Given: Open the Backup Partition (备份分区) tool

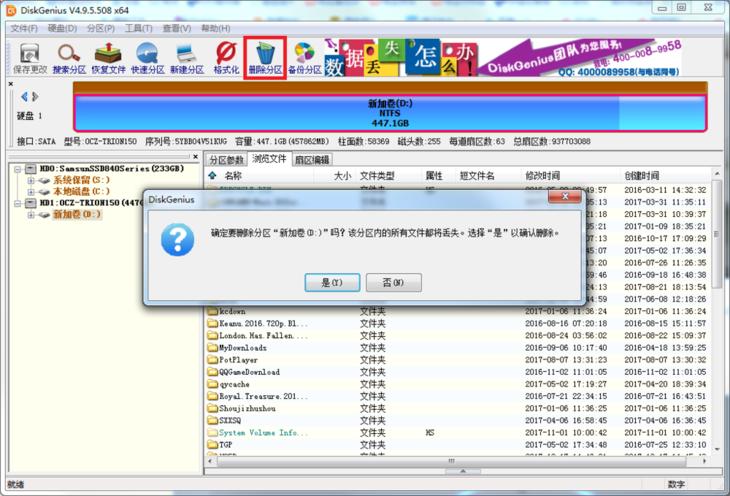Looking at the screenshot, I should (304, 58).
